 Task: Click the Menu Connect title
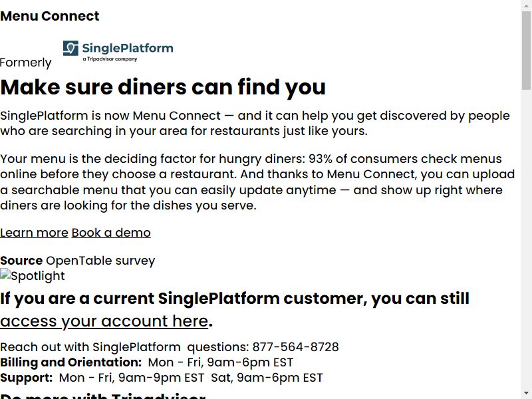49,16
